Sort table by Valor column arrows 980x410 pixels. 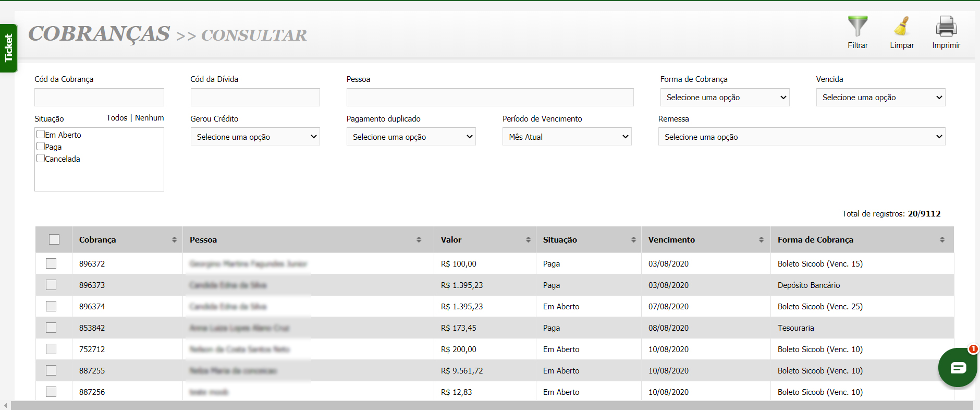(x=528, y=240)
